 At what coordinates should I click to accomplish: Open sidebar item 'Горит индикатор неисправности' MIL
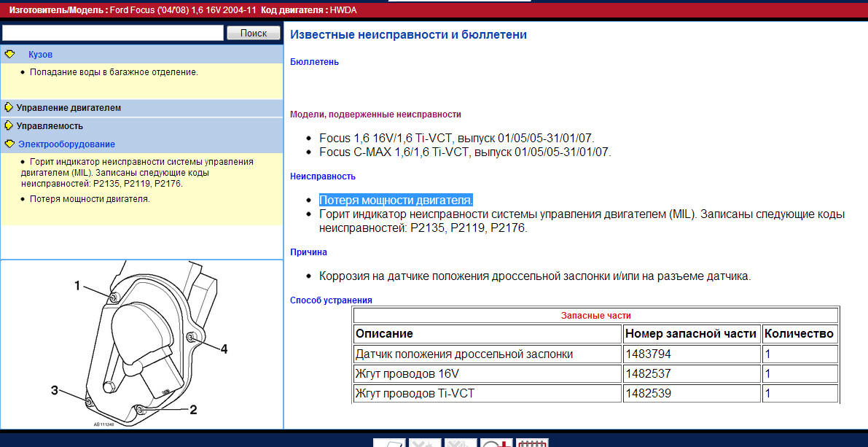(x=137, y=173)
